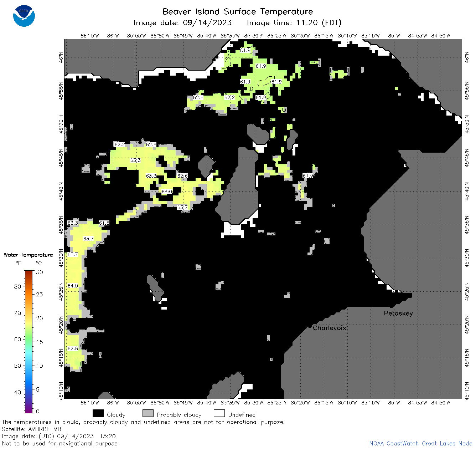Open the NOAA CoastWatch Great Lakes Node link
The image size is (476, 449).
coord(421,443)
